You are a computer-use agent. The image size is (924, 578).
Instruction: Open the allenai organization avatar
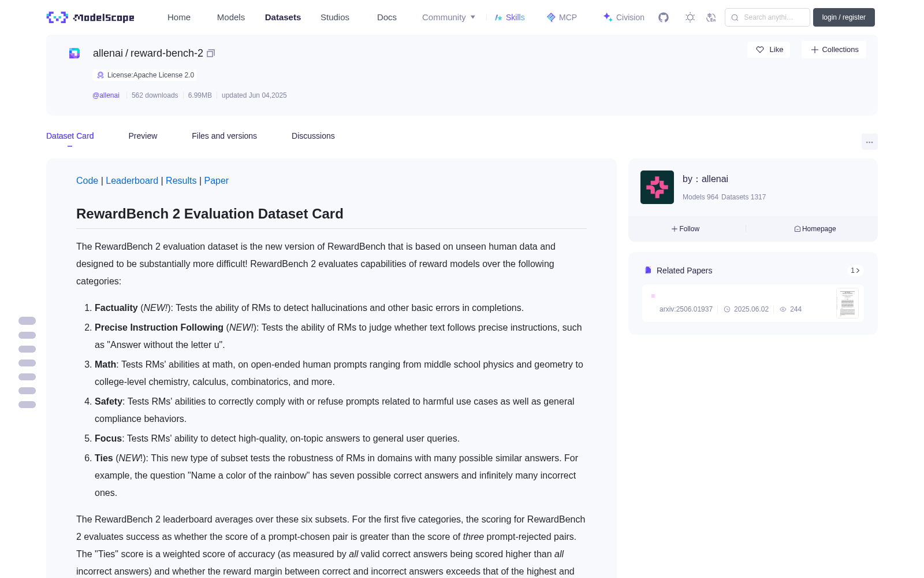tap(657, 187)
